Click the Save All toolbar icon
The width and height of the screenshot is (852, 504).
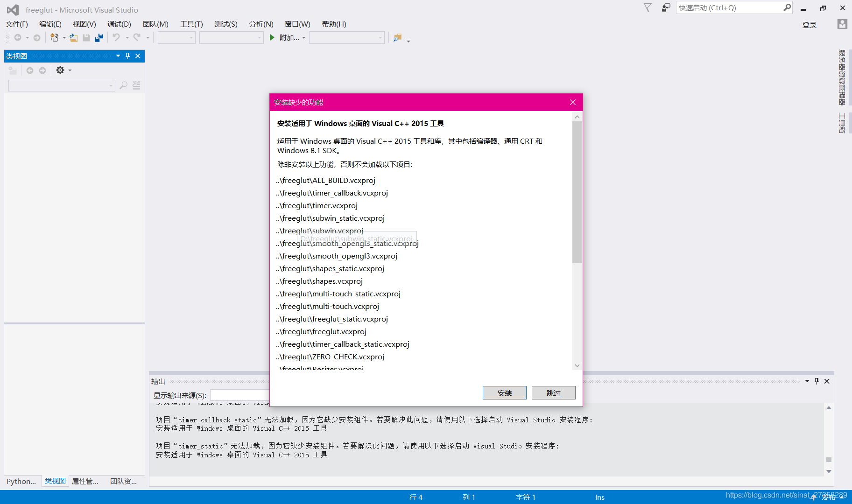click(x=99, y=38)
